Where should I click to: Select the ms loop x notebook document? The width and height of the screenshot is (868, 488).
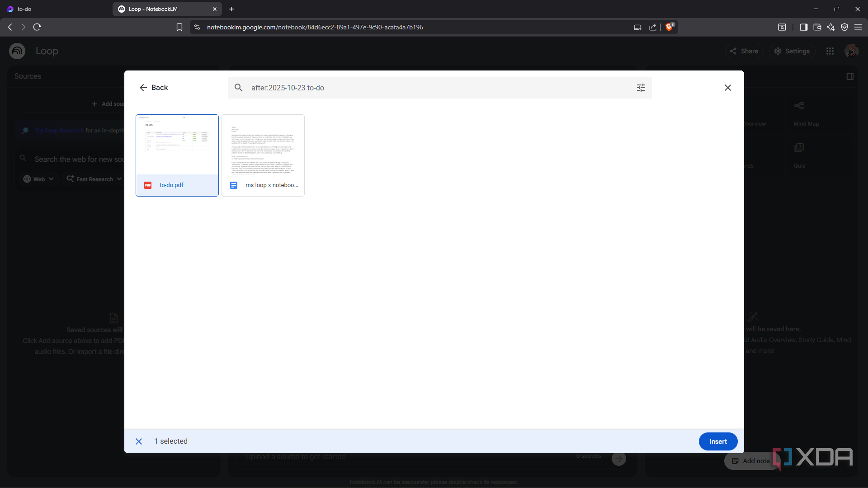tap(263, 155)
